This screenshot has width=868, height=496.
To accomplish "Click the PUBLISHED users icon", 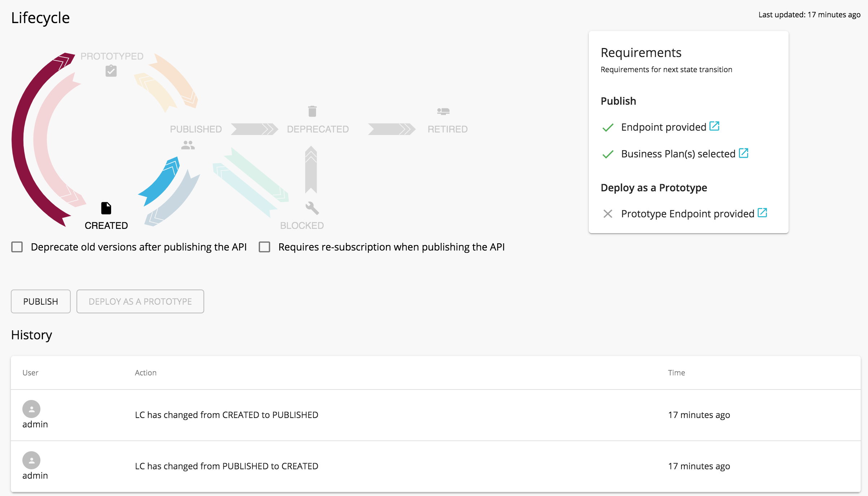I will pos(188,145).
